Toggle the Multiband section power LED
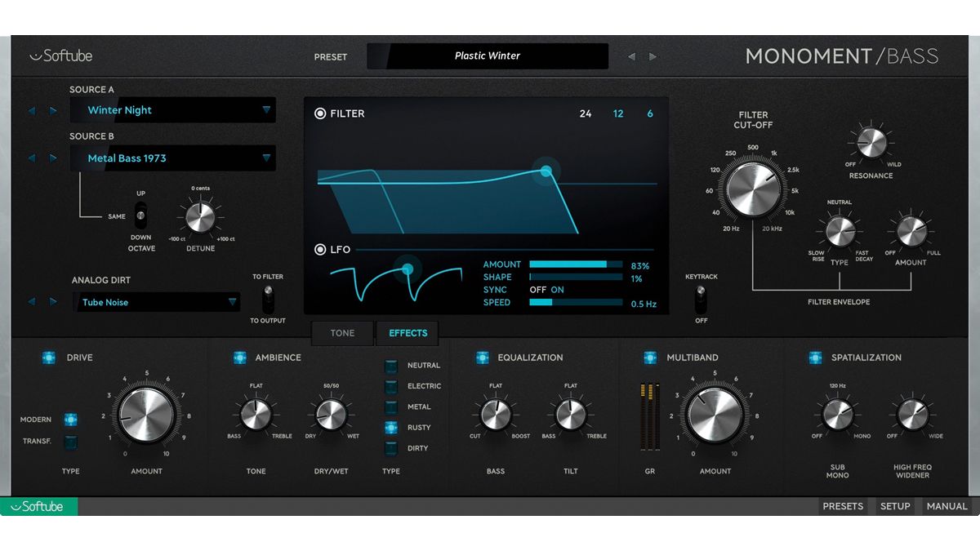Image resolution: width=980 pixels, height=551 pixels. [x=650, y=358]
